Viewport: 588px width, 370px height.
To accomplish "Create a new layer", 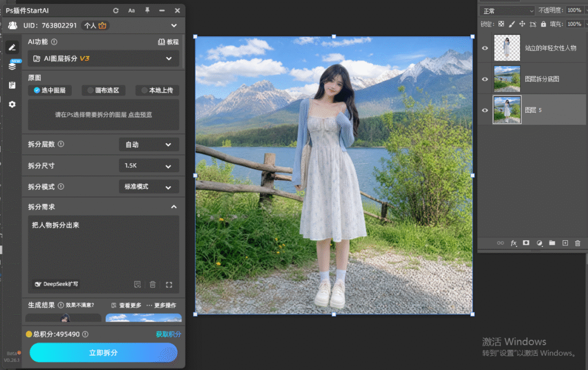I will [565, 243].
